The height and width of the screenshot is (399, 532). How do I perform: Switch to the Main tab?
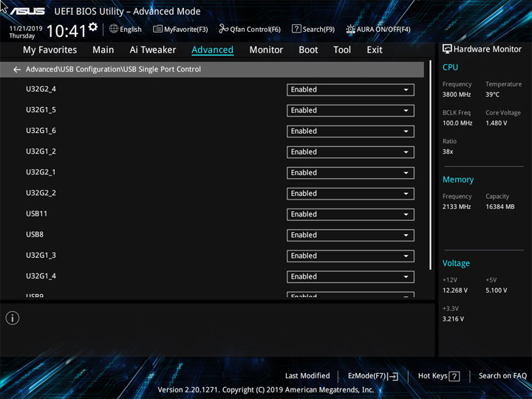(103, 50)
